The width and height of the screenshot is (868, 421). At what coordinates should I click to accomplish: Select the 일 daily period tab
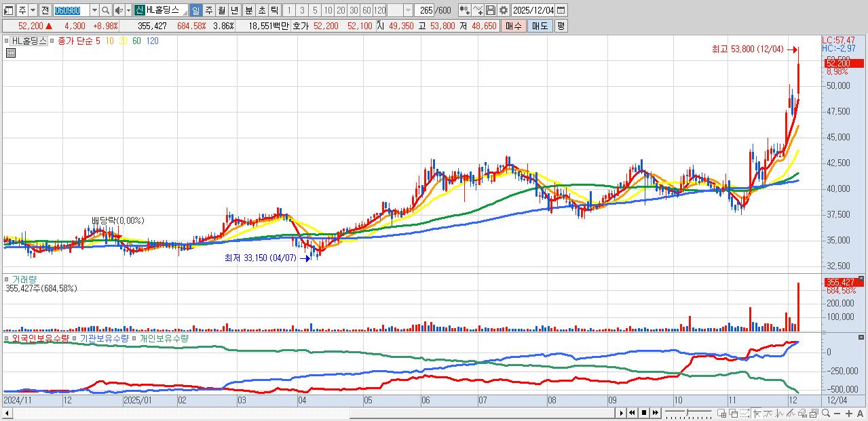click(195, 10)
